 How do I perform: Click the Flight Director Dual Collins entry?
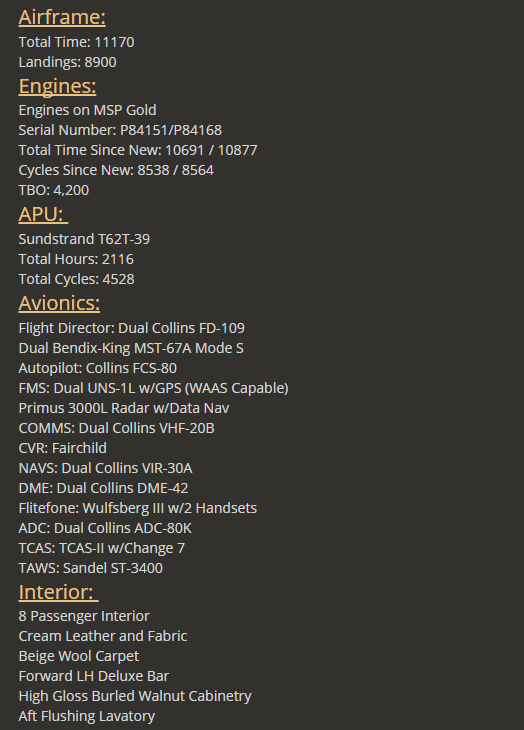coord(132,328)
